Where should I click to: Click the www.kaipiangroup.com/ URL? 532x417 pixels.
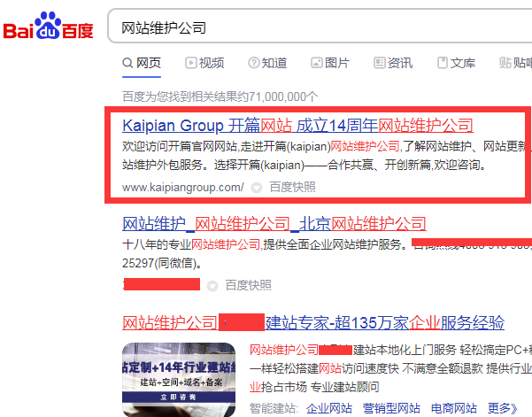pyautogui.click(x=183, y=188)
